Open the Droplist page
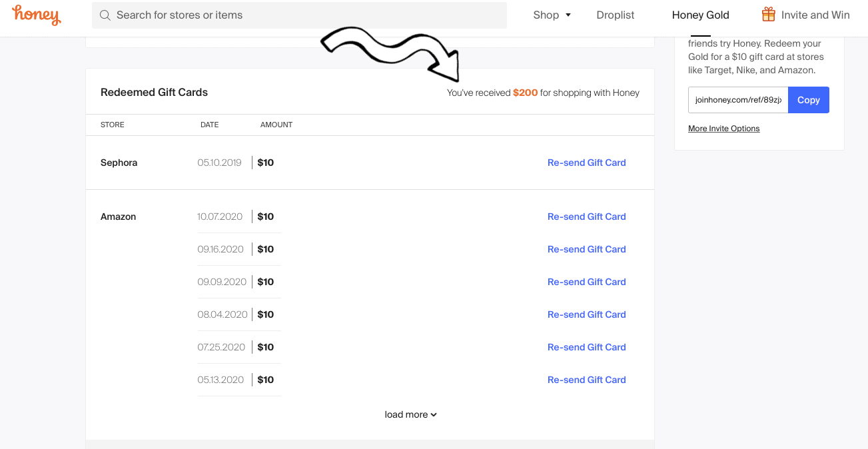The height and width of the screenshot is (449, 868). [x=616, y=15]
